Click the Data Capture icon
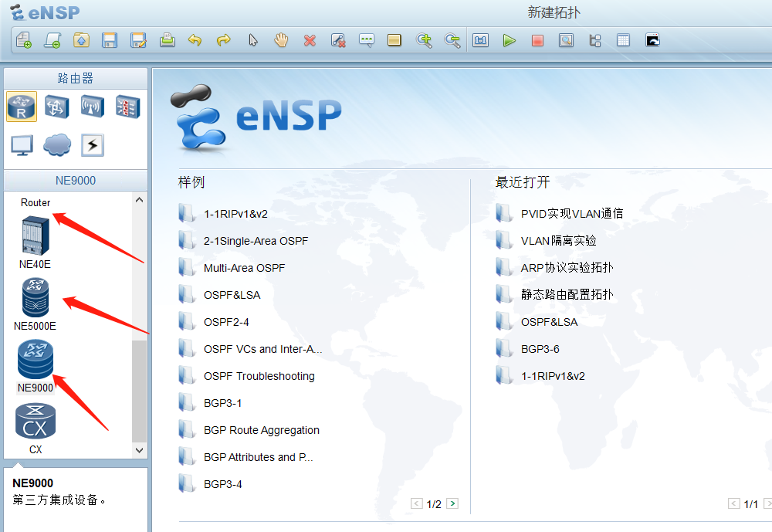This screenshot has width=772, height=532. click(566, 40)
